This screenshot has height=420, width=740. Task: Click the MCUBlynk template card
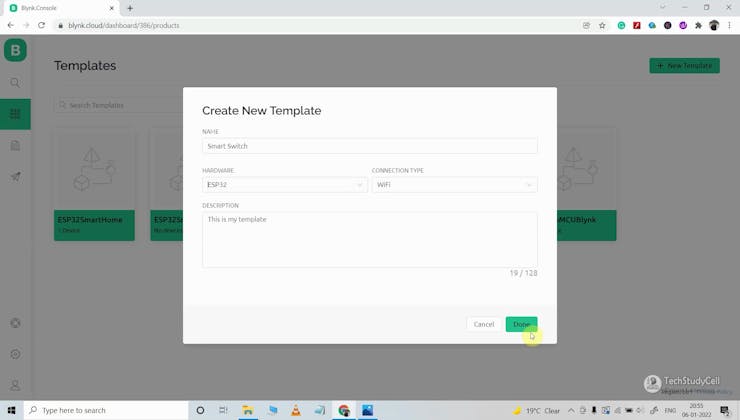click(587, 184)
